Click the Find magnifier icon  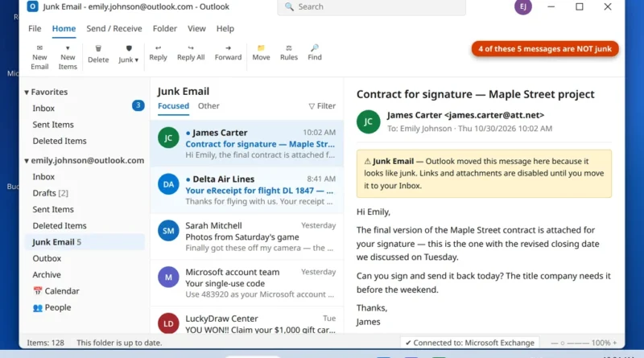[315, 48]
